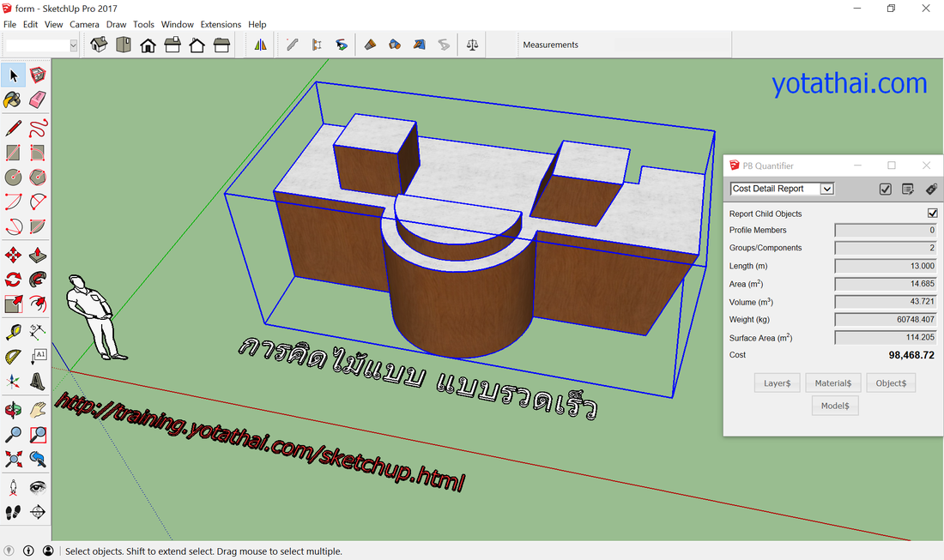
Task: Click the user account icon in status bar
Action: pyautogui.click(x=48, y=551)
